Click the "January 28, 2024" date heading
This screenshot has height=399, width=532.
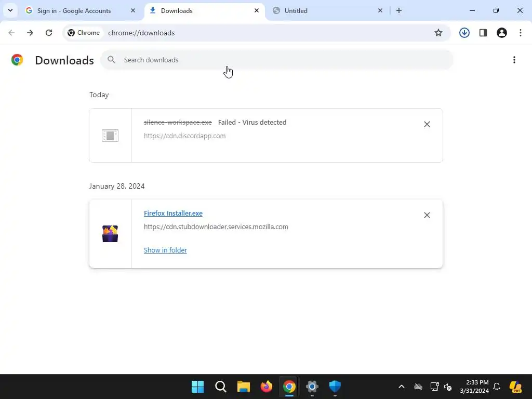coord(117,186)
